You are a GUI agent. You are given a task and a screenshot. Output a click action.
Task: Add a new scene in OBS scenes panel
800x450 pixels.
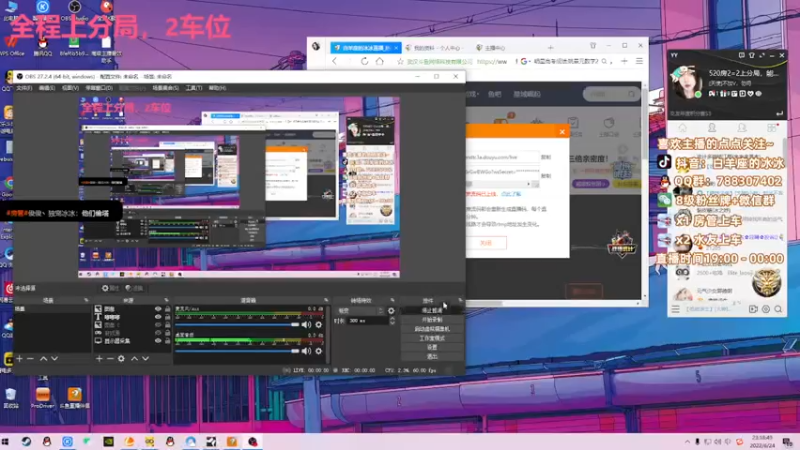point(19,359)
